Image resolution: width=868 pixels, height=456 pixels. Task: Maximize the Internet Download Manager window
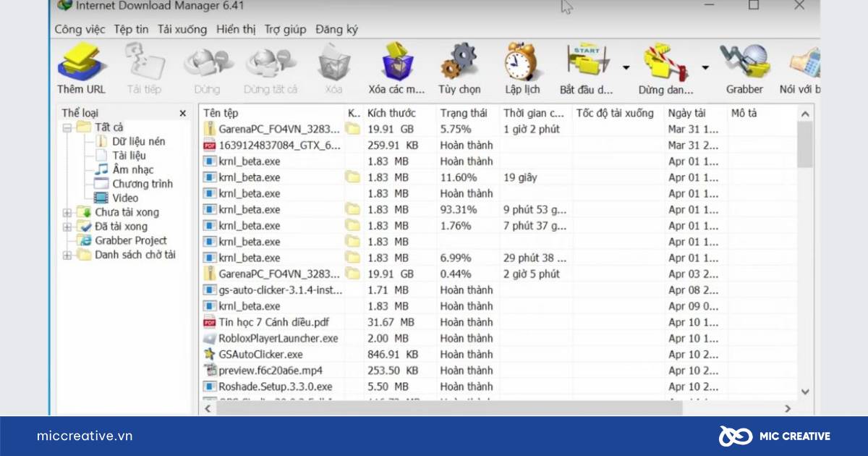754,6
